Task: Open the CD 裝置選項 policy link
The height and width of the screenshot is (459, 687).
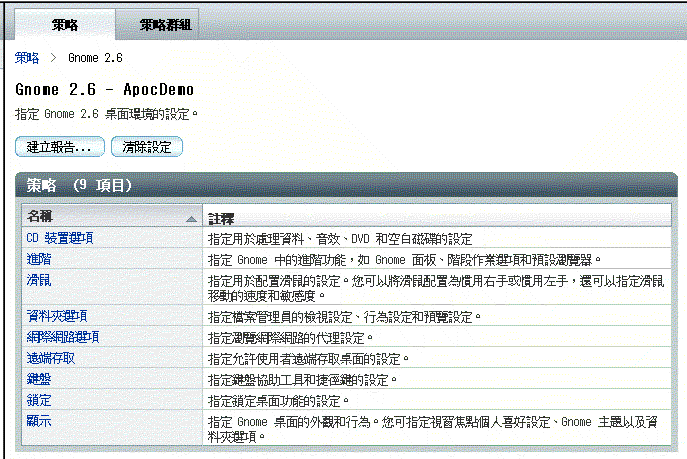Action: pos(60,238)
